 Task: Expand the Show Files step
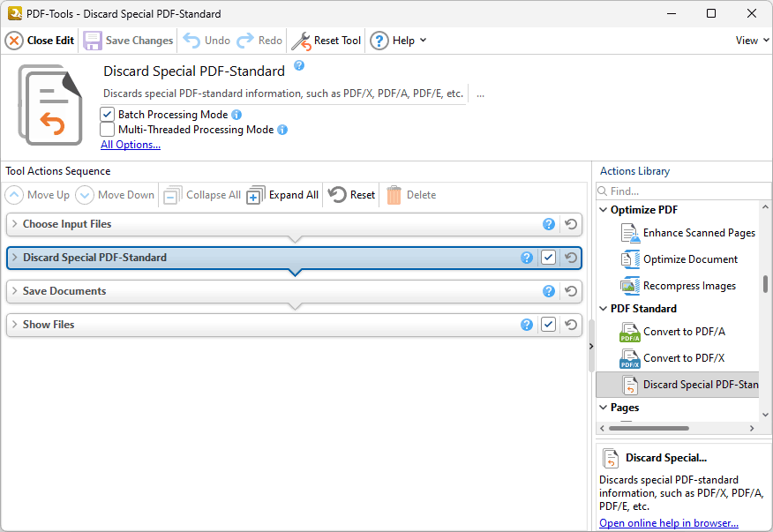pyautogui.click(x=14, y=325)
